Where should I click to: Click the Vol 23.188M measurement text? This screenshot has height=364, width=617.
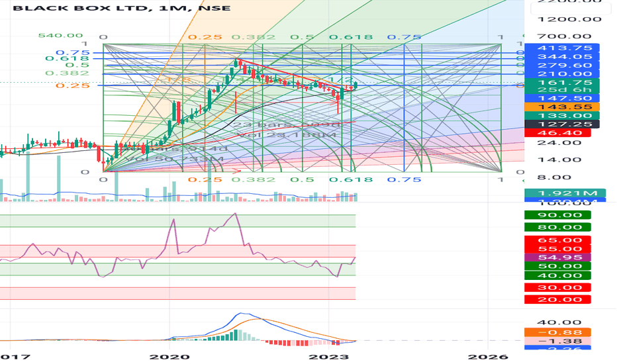tap(286, 136)
